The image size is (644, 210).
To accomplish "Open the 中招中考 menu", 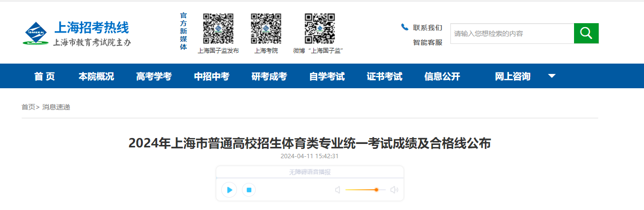I will point(211,76).
